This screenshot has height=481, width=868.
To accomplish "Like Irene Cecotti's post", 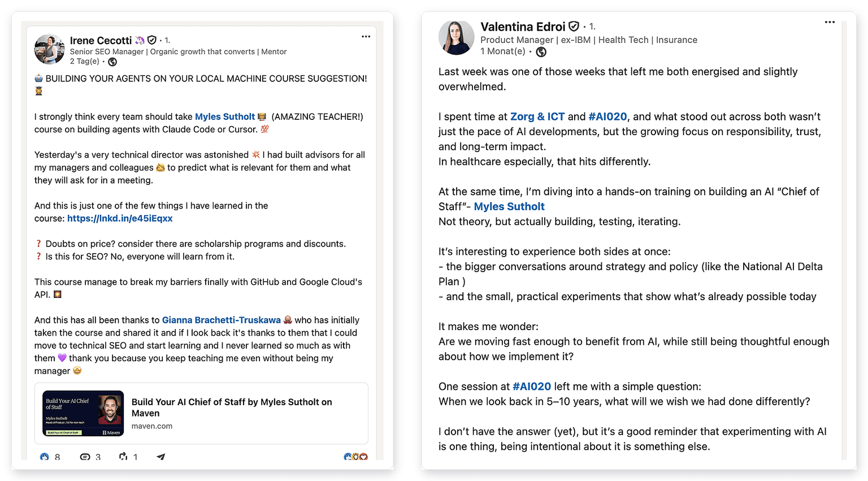I will click(45, 457).
